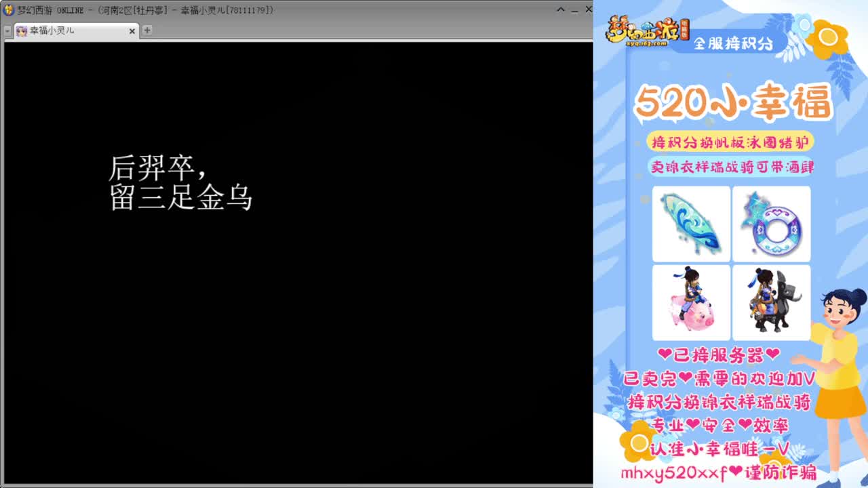Screen dimensions: 868x488
Task: Click the 留三足金乌 story text line
Action: [181, 197]
